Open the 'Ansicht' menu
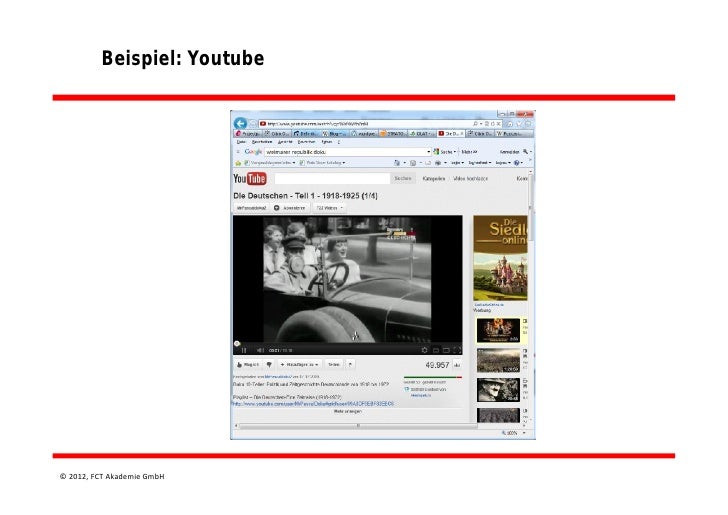Image resolution: width=728 pixels, height=515 pixels. pyautogui.click(x=285, y=142)
